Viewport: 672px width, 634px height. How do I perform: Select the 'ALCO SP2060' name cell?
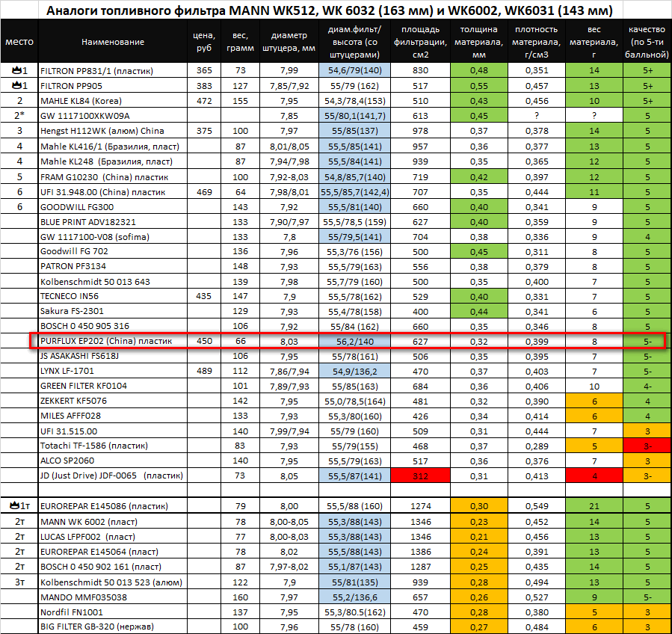click(113, 461)
